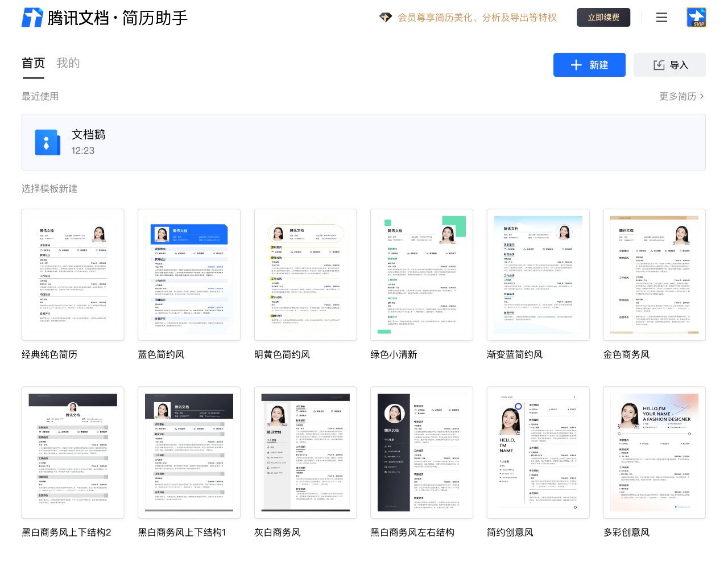Click the 文档鹅 document icon
The width and height of the screenshot is (728, 570).
click(47, 142)
